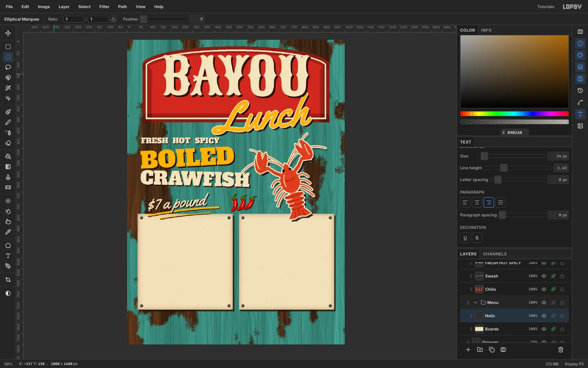The height and width of the screenshot is (368, 588).
Task: Select the Magic Wand tool
Action: point(8,88)
